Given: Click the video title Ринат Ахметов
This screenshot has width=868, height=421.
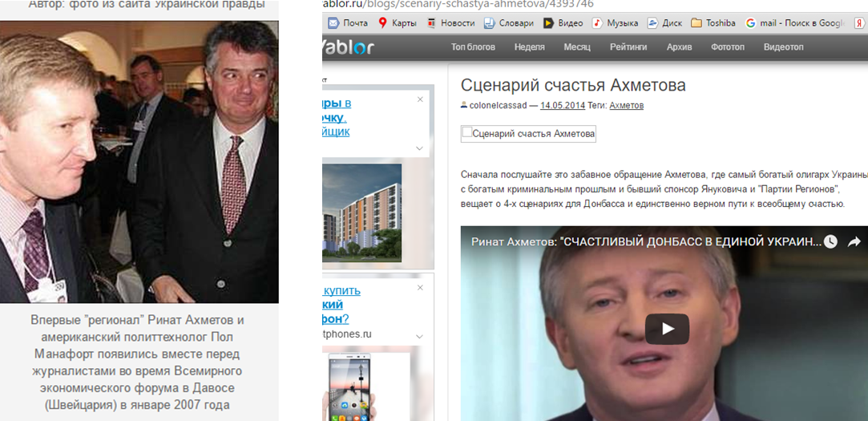Looking at the screenshot, I should coord(646,242).
